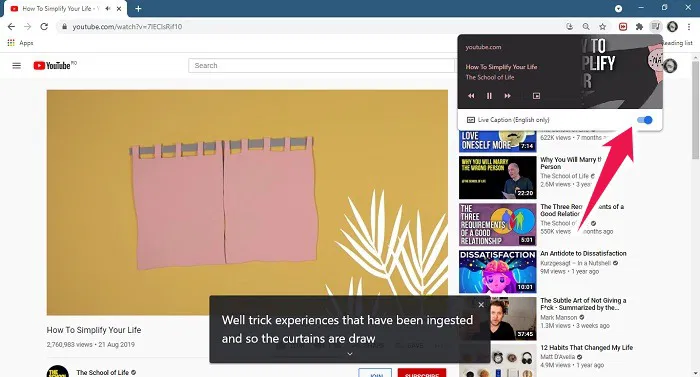Click the YouTube search field
The image size is (700, 377).
pos(321,66)
